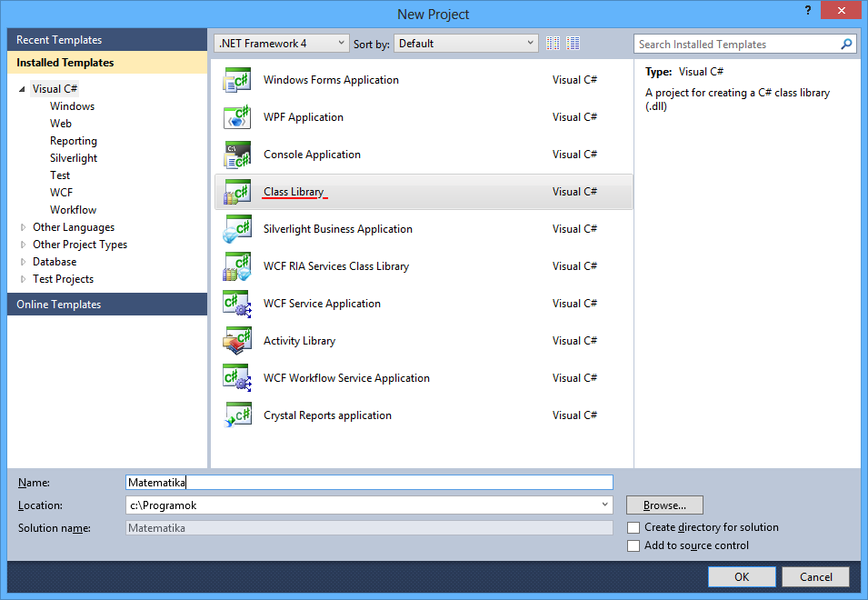Select Windows under Visual C#
868x600 pixels.
coord(72,106)
